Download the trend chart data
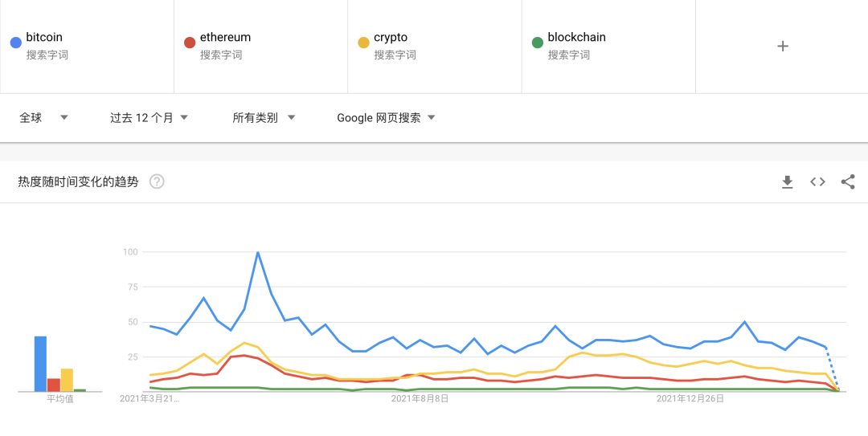The image size is (868, 436). click(787, 182)
